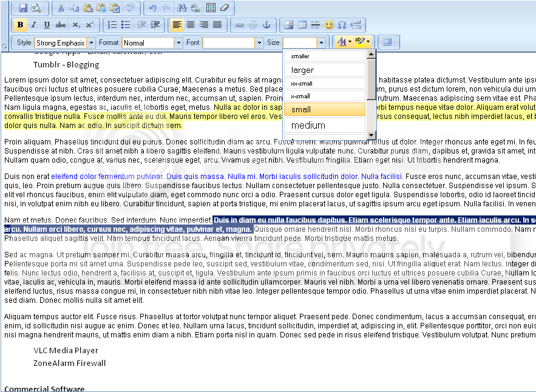
Task: Insert an anchor
Action: point(266,25)
